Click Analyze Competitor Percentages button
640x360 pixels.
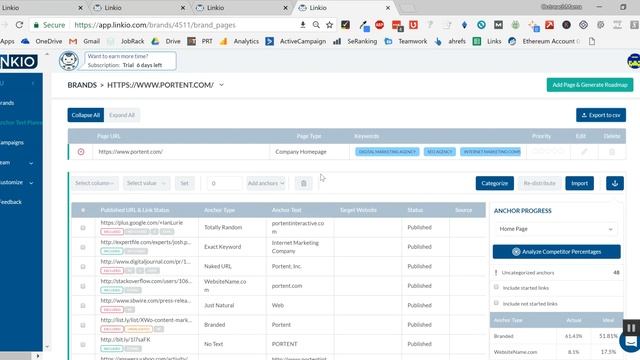pos(557,252)
